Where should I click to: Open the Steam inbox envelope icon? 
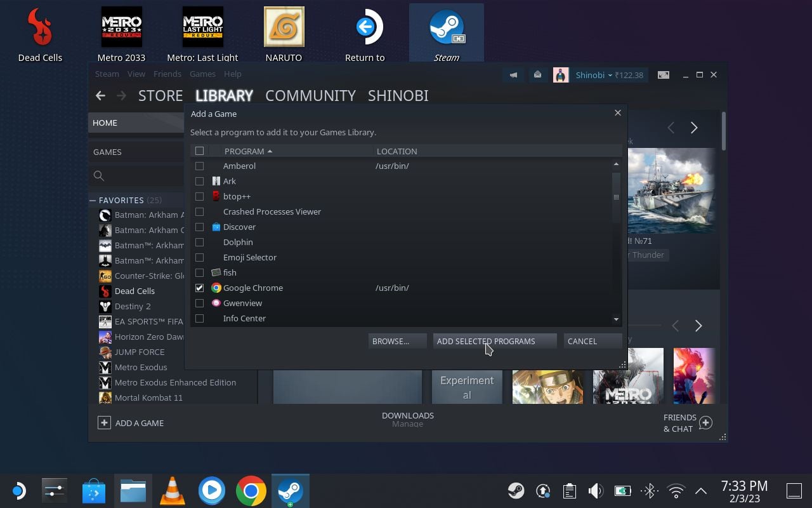coord(537,75)
